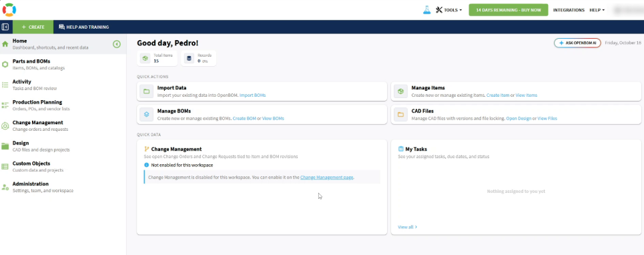Click the Total Items count card
Screen dimensions: 644x255
pos(157,58)
